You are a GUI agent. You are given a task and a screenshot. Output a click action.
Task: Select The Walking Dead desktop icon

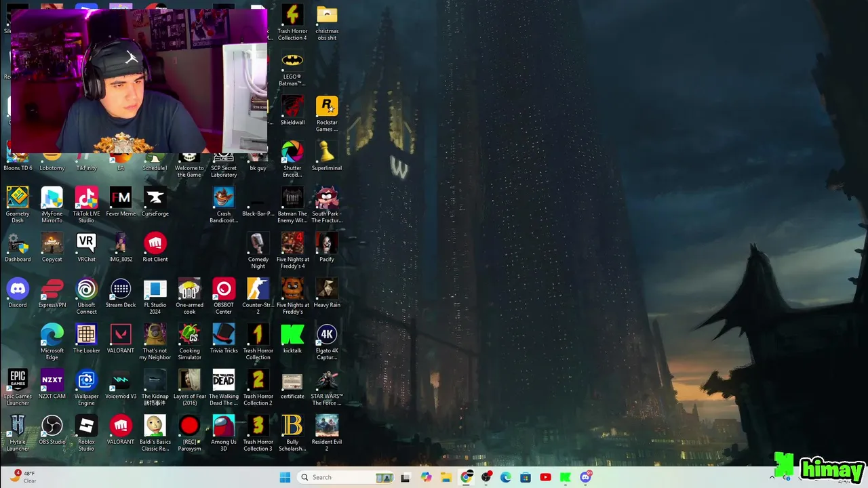pos(224,387)
